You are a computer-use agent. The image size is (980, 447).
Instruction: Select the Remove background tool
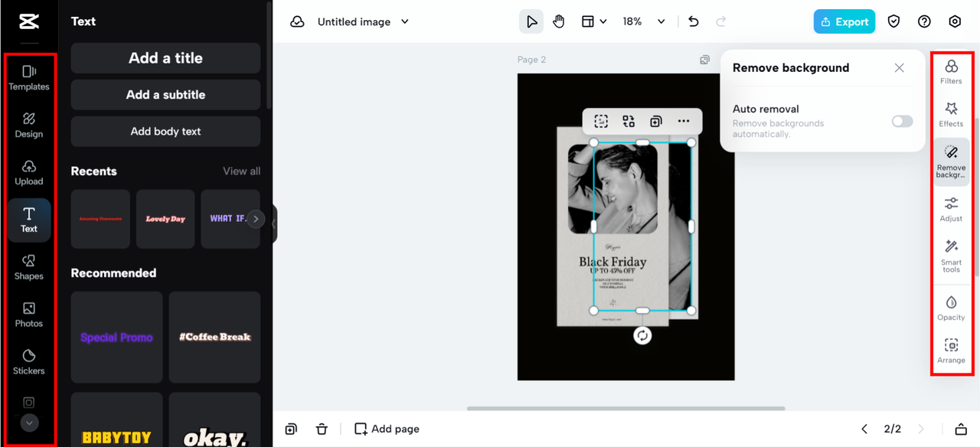(951, 162)
